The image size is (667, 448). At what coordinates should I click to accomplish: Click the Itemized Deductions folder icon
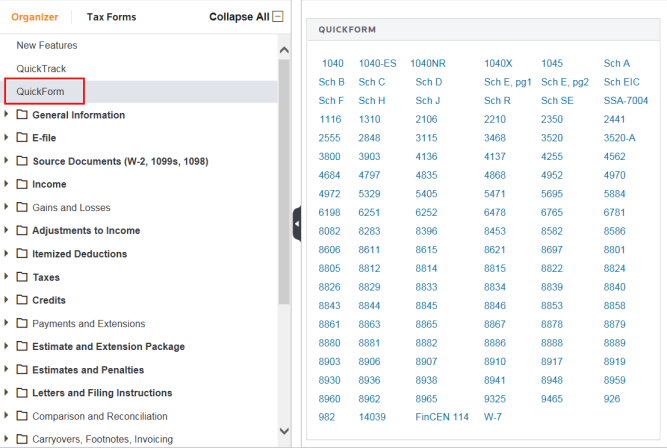point(22,254)
